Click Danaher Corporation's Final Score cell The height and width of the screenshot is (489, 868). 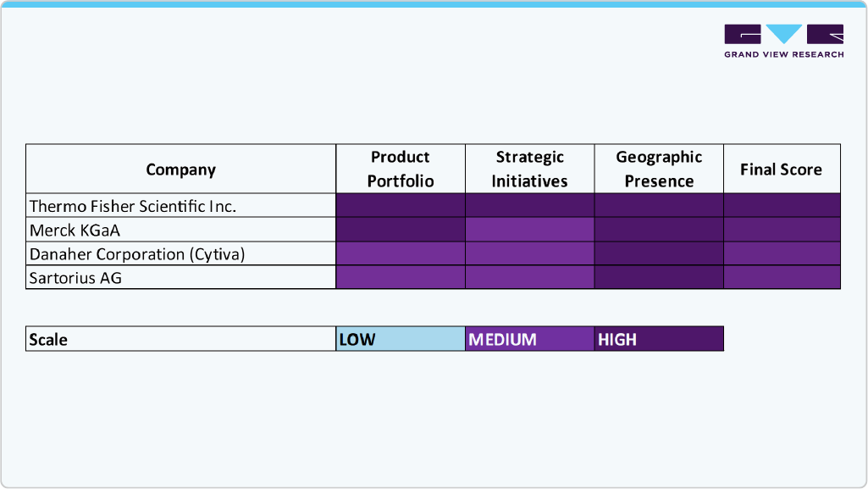[x=782, y=253]
